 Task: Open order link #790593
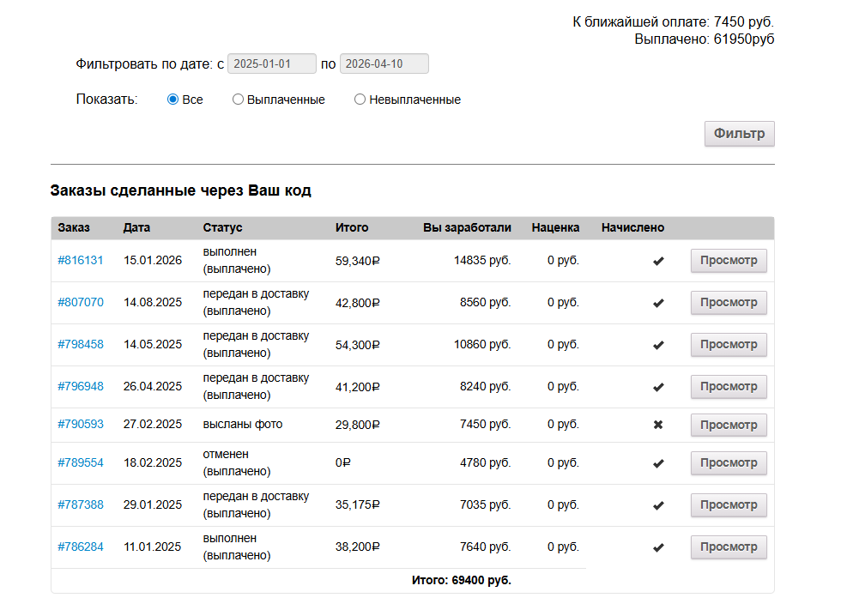coord(81,425)
